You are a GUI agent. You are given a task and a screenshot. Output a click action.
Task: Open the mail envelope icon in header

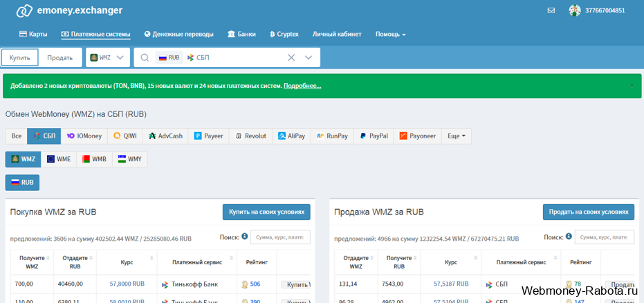tap(551, 10)
